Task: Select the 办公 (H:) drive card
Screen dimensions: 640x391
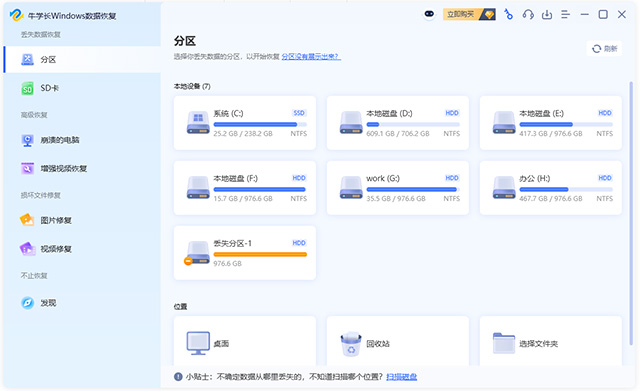Action: coord(551,188)
